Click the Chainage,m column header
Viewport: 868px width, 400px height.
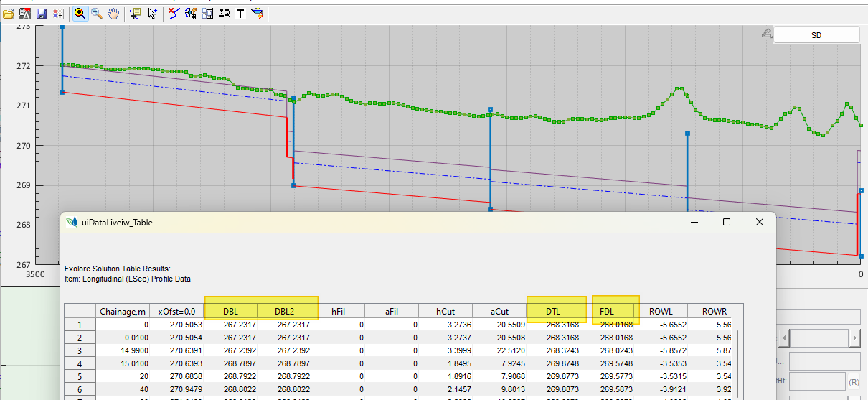click(122, 311)
